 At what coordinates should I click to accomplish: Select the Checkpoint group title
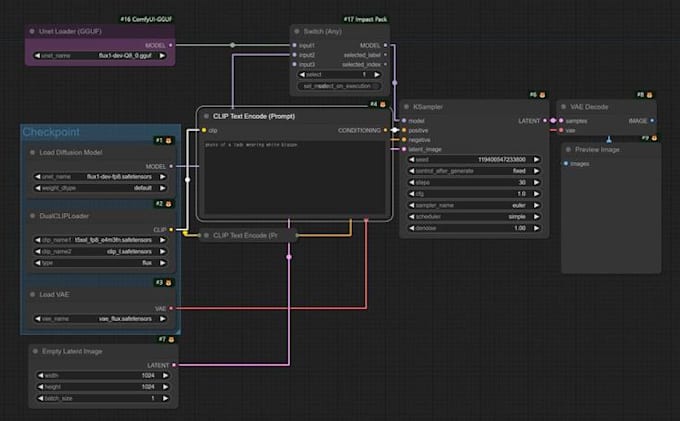coord(52,132)
